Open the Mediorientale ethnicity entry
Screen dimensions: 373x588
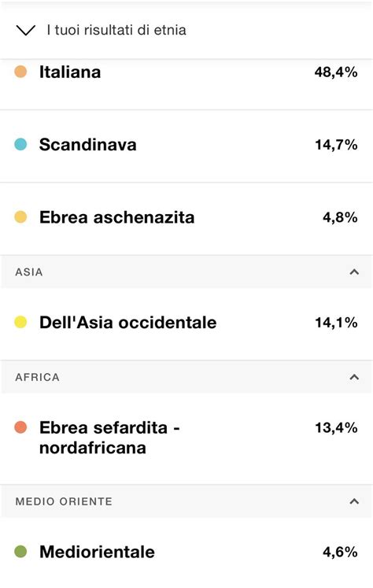186,553
